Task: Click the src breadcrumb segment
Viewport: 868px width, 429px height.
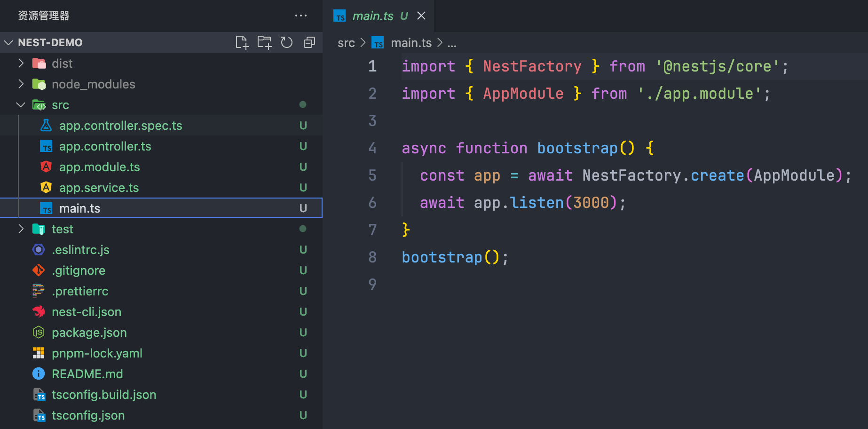Action: coord(346,43)
